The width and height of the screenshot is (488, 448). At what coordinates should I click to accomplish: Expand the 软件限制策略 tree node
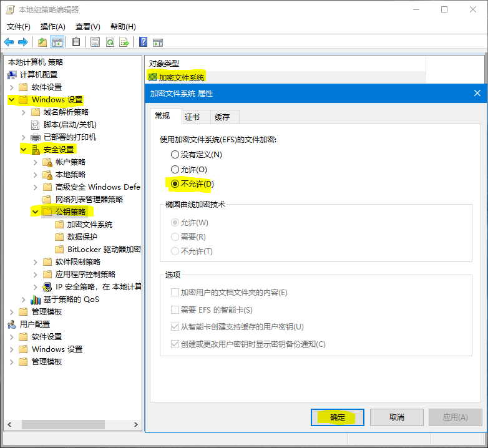pos(36,262)
